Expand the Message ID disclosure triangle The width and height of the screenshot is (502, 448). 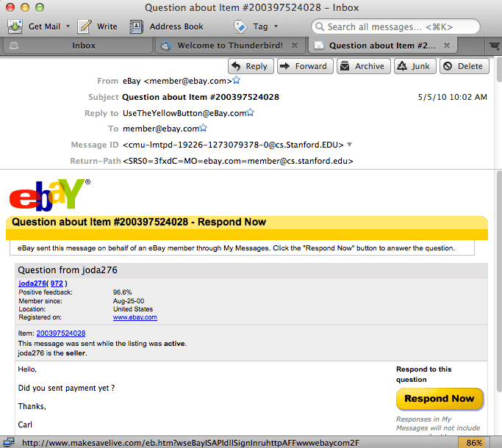click(350, 145)
